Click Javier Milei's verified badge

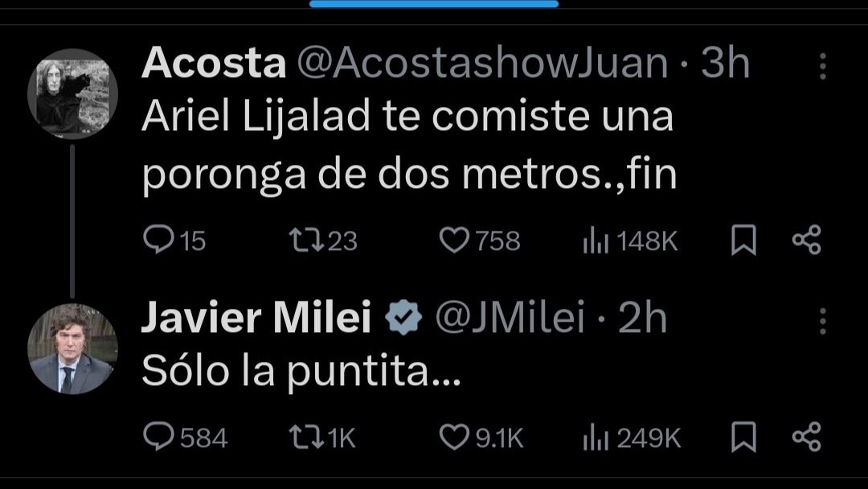403,319
